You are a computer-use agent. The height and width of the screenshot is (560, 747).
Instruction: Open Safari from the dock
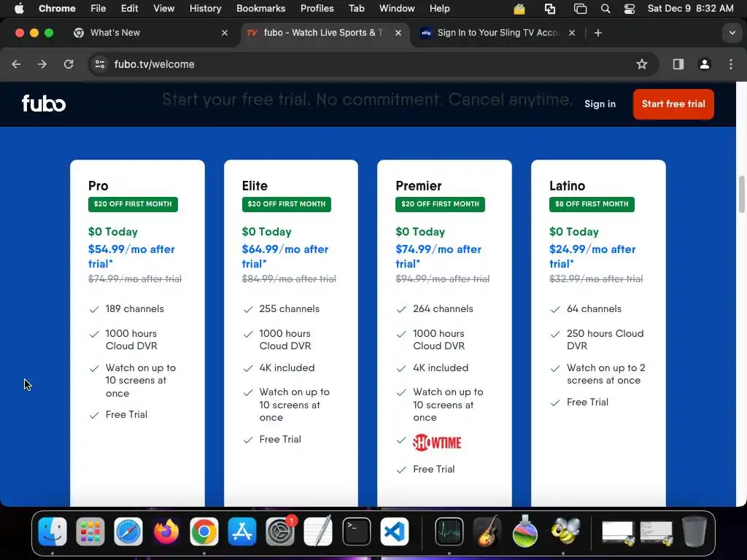point(128,532)
